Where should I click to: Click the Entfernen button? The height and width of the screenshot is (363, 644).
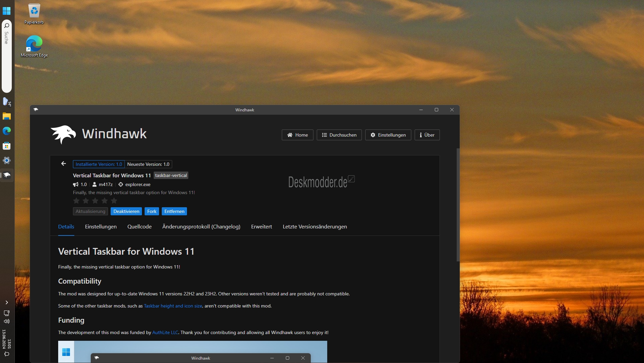pyautogui.click(x=174, y=211)
